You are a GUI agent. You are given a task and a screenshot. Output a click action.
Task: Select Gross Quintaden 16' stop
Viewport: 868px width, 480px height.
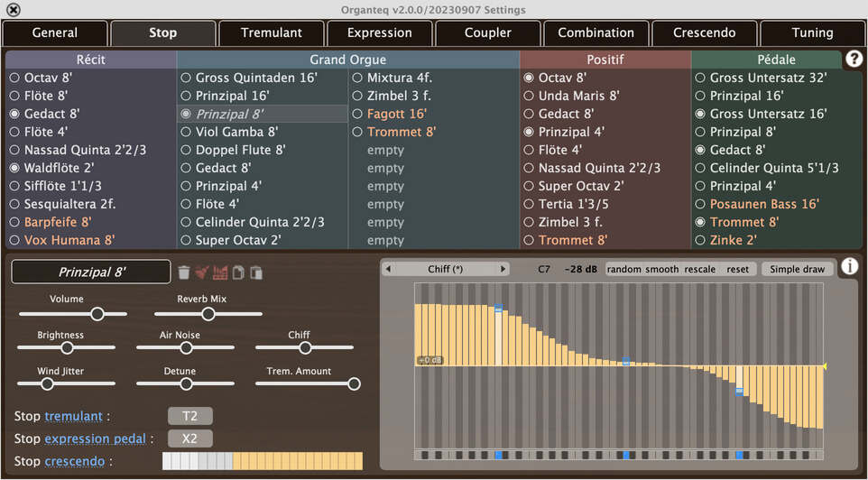(x=263, y=78)
